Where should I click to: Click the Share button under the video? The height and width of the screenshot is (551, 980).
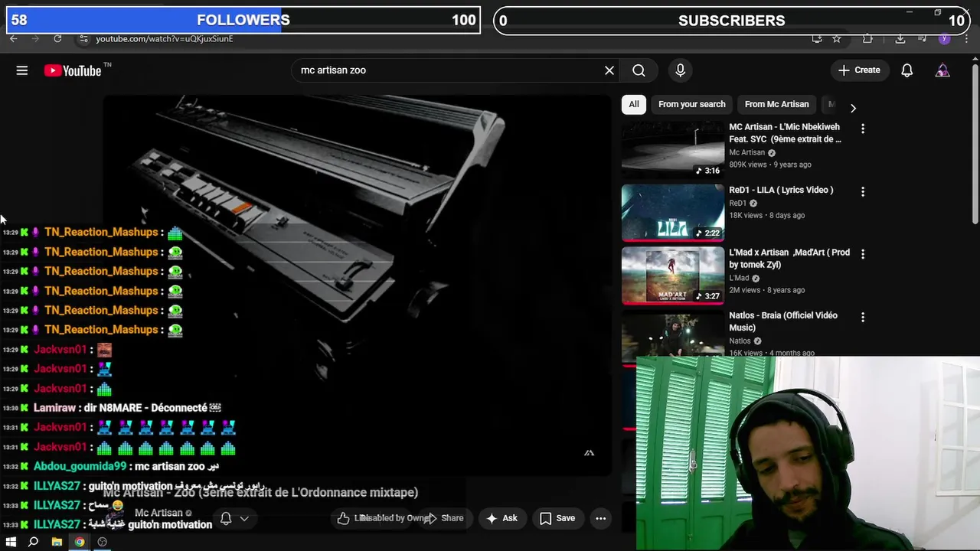coord(446,518)
